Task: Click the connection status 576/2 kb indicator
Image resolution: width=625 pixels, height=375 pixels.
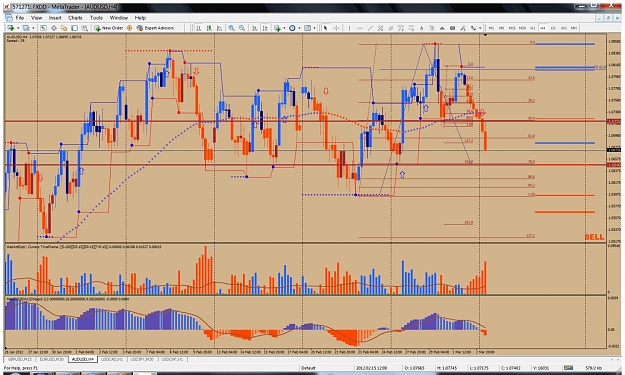Action: pos(593,368)
